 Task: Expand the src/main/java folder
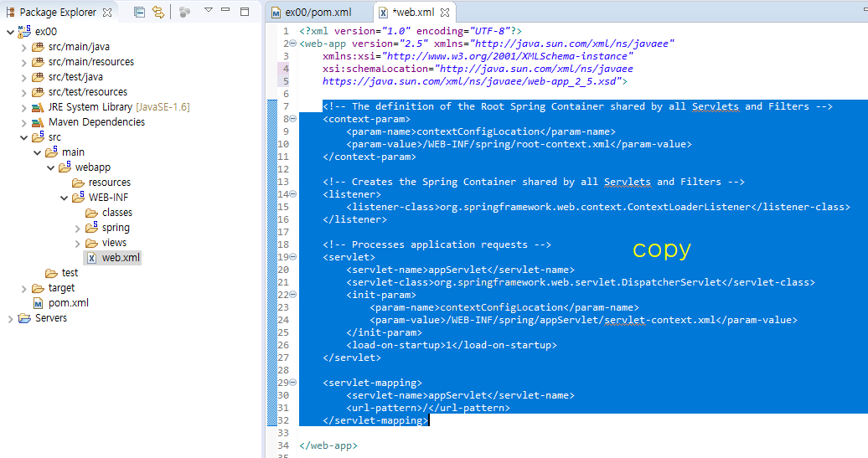point(23,48)
